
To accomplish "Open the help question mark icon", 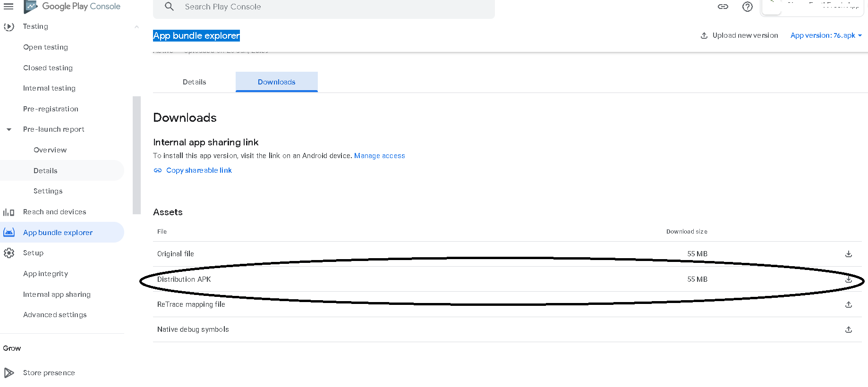I will [747, 7].
